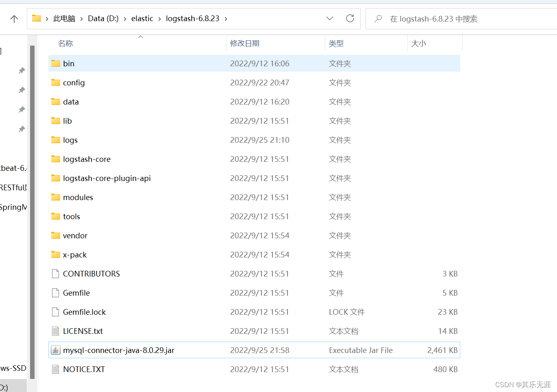The height and width of the screenshot is (392, 557).
Task: Sort by 名称 column header
Action: click(x=65, y=44)
